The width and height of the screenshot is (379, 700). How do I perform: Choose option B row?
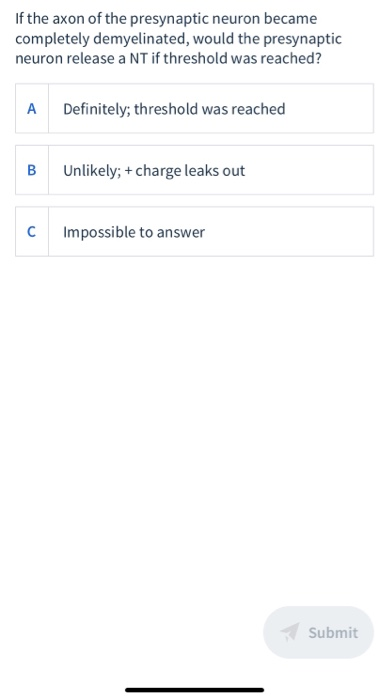(195, 170)
